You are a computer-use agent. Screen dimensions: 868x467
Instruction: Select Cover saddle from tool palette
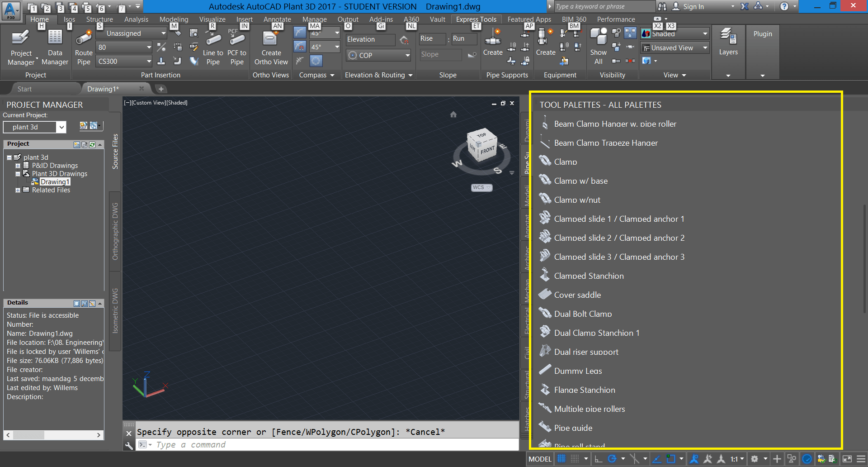tap(577, 295)
